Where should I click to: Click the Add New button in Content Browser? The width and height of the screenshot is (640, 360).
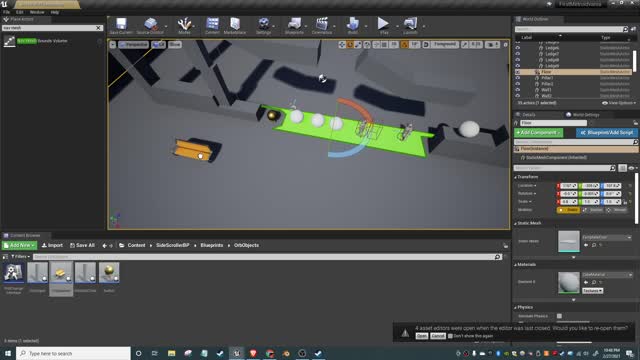[19, 245]
